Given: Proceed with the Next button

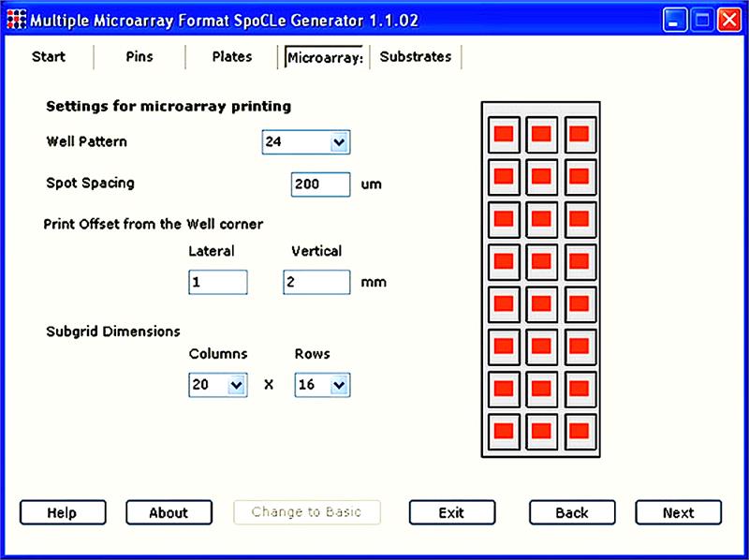Looking at the screenshot, I should pos(678,512).
